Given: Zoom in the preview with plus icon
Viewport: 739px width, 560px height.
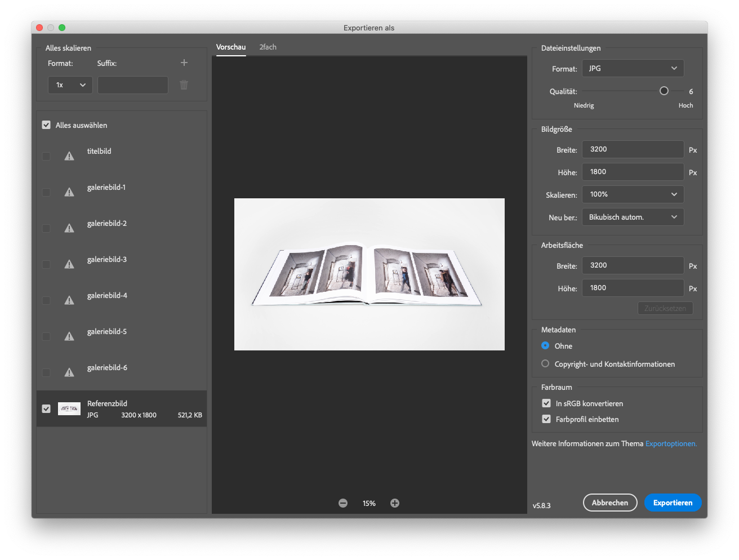Looking at the screenshot, I should click(x=395, y=503).
